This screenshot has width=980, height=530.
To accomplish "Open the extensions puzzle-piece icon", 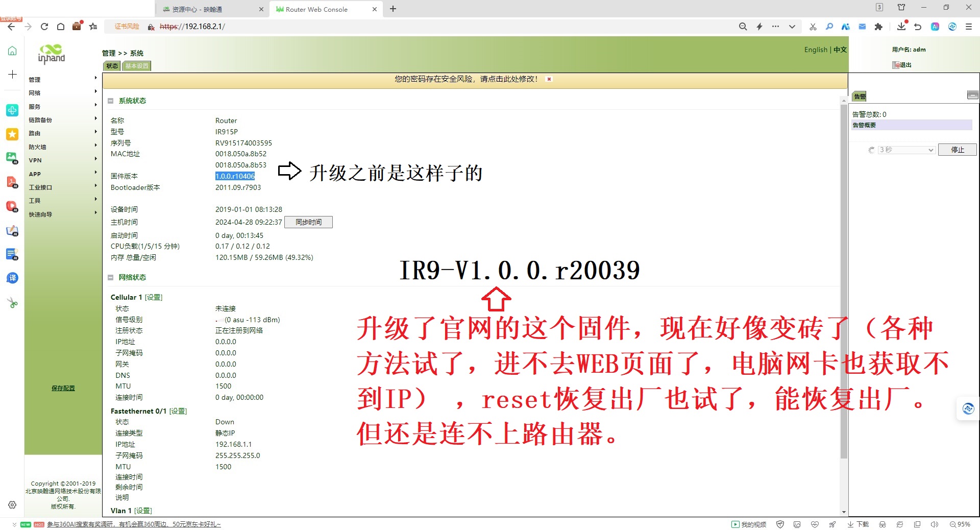I will pos(879,27).
